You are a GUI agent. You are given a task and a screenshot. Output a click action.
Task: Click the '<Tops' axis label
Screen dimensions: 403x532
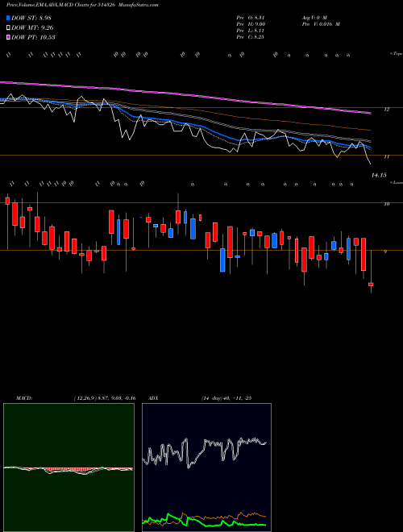tap(397, 54)
